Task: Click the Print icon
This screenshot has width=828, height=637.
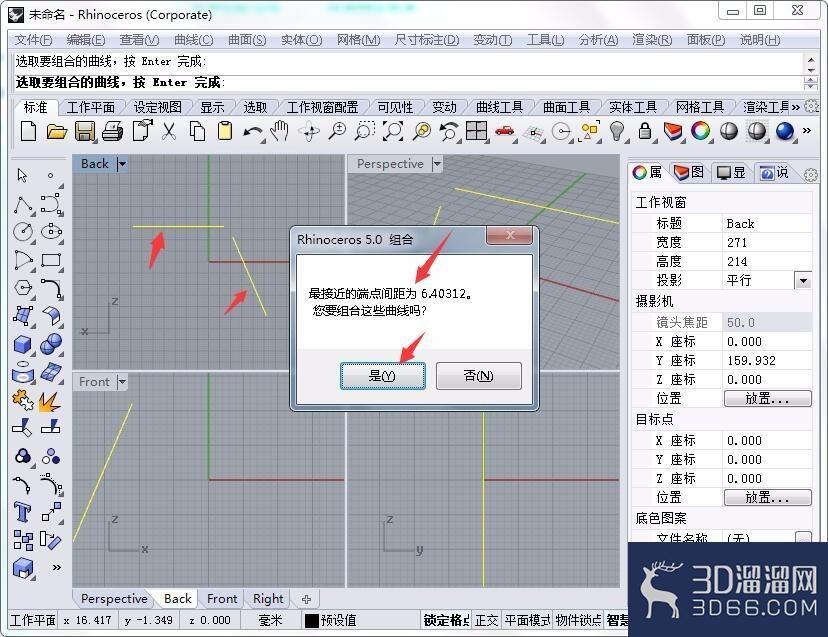Action: (112, 131)
